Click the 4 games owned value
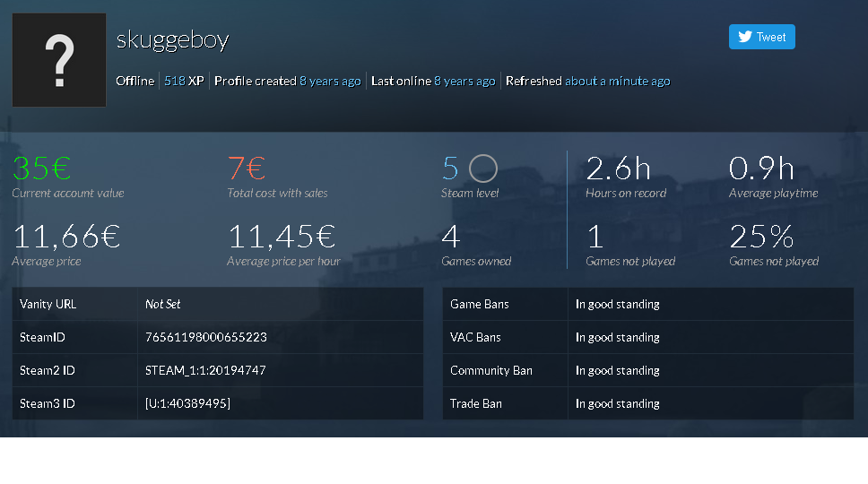 [451, 237]
